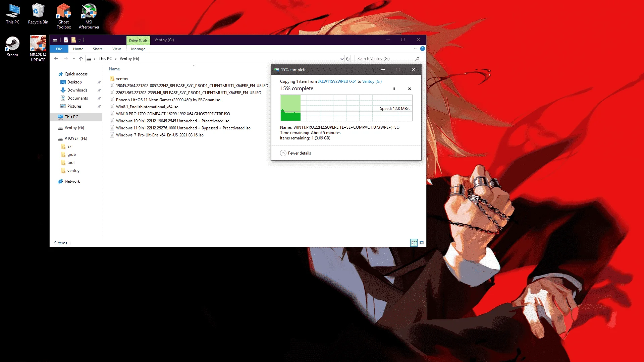Open This PC desktop icon
Screen dimensions: 644x362
point(13,14)
